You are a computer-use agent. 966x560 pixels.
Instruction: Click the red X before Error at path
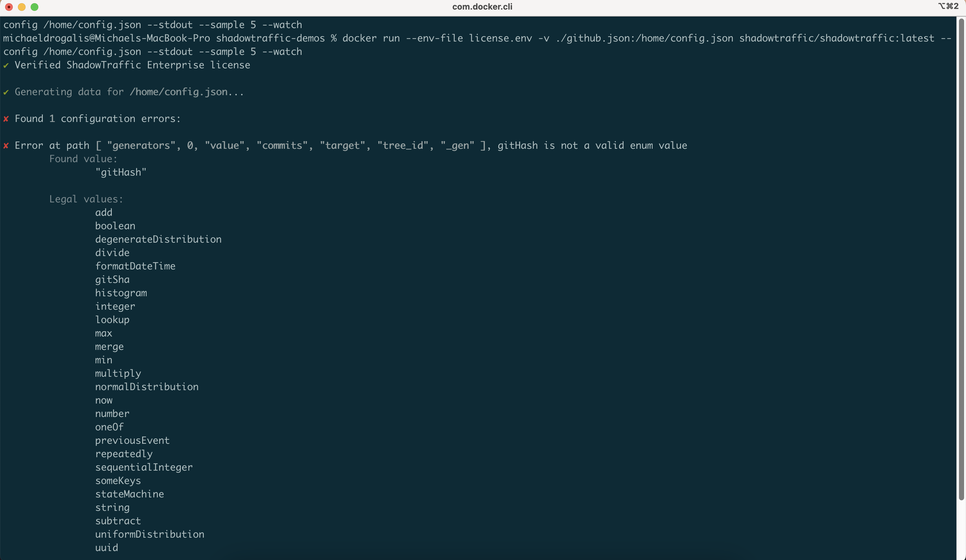[6, 146]
